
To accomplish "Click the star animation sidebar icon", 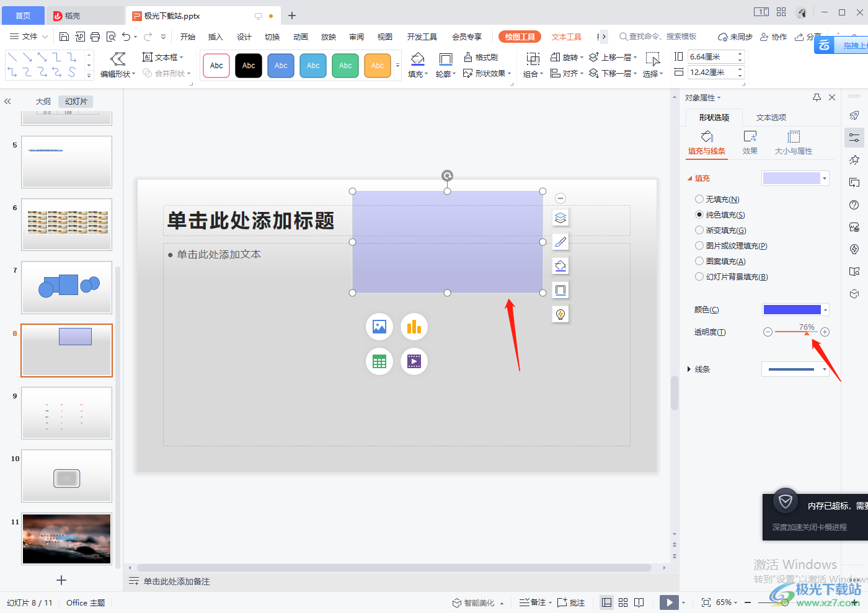I will 854,160.
